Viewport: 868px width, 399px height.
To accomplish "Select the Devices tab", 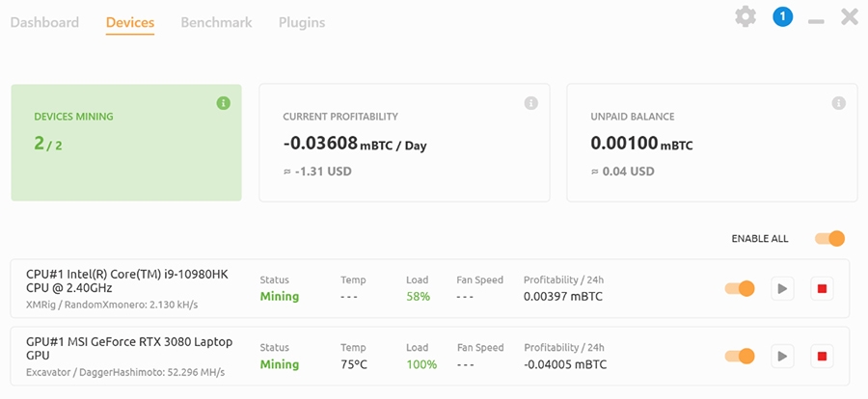I will 130,22.
